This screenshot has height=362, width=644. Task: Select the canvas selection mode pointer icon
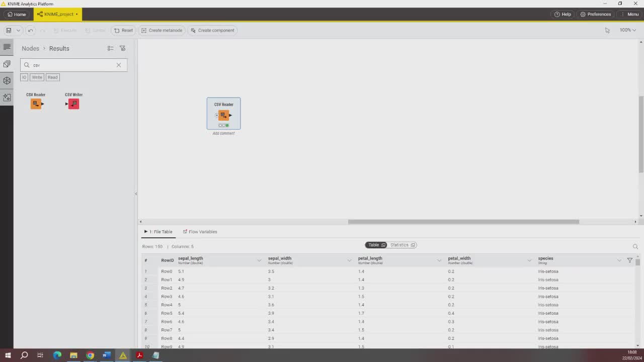607,30
